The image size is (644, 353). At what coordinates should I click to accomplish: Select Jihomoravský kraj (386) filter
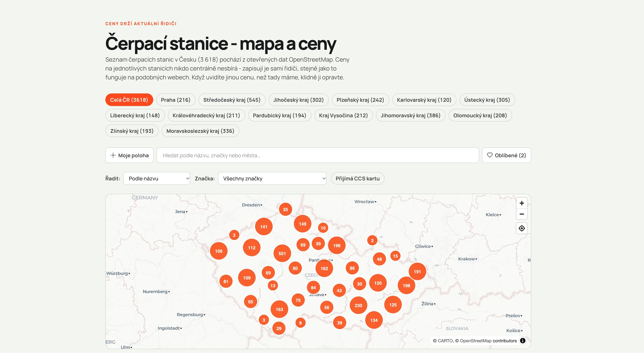(411, 115)
